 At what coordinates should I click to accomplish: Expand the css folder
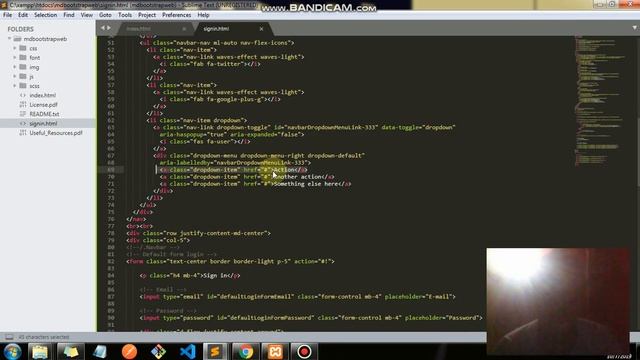tap(15, 48)
